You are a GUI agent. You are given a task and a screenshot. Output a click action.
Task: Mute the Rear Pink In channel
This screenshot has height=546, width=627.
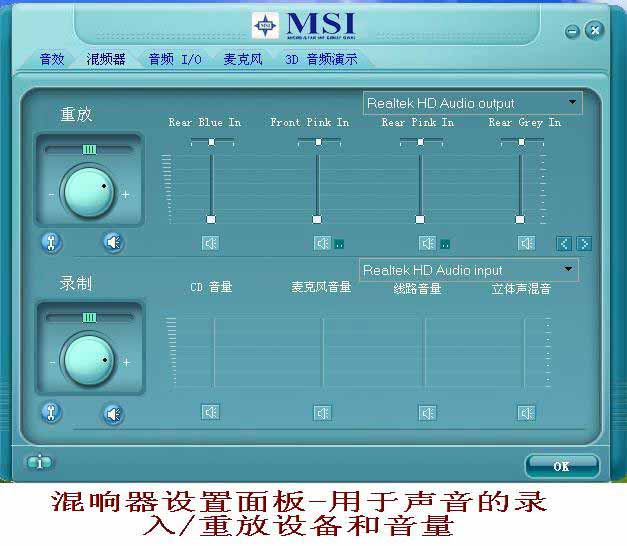427,243
